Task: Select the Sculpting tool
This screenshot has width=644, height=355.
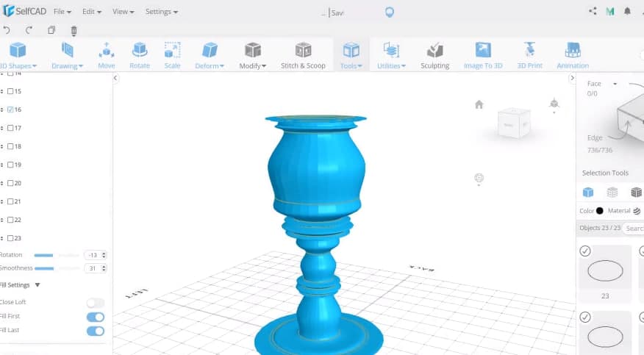Action: point(435,56)
